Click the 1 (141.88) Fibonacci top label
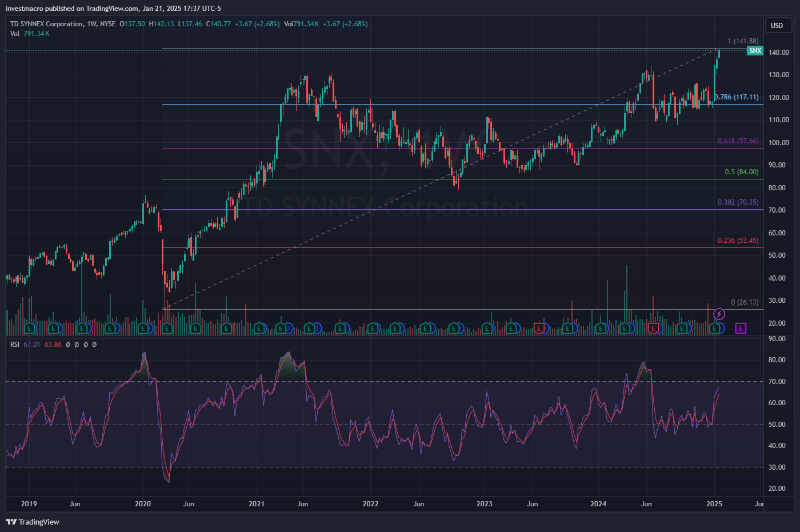The width and height of the screenshot is (800, 532). (743, 41)
